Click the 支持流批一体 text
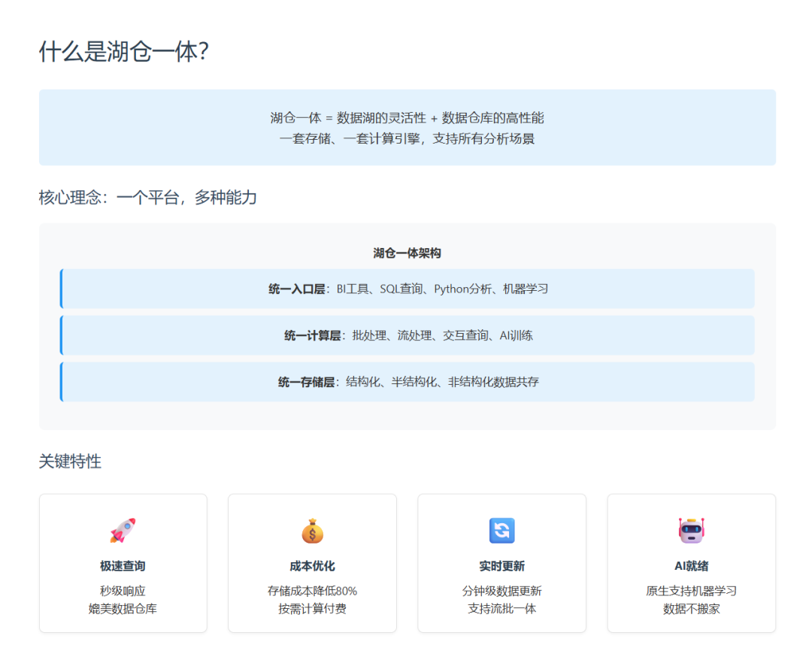The width and height of the screenshot is (812, 663). [501, 609]
